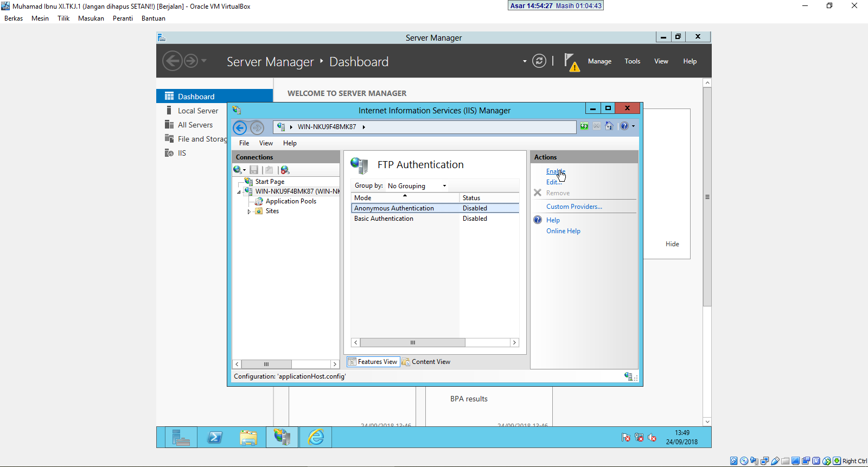Select Application Pools in the Connections tree

[x=291, y=201]
